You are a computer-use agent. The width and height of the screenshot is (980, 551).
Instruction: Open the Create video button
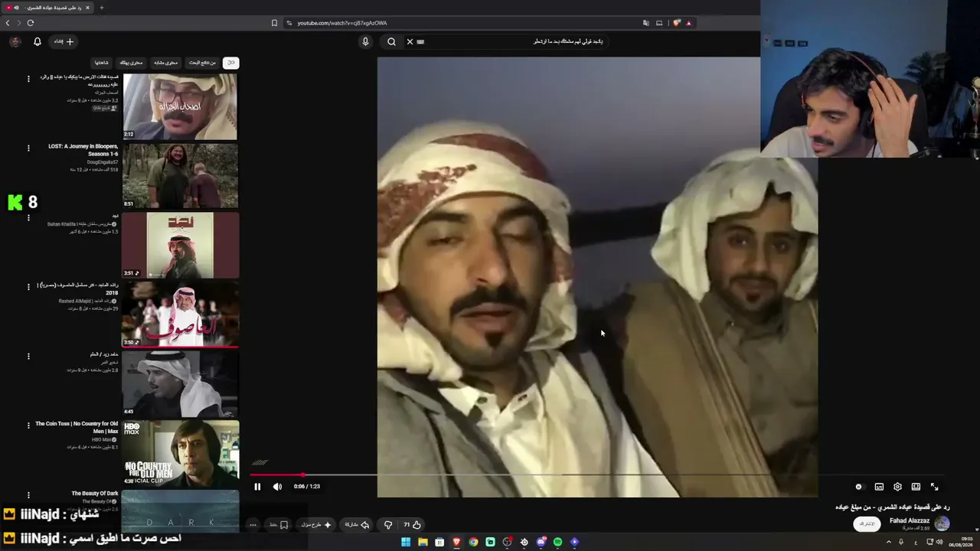click(64, 41)
